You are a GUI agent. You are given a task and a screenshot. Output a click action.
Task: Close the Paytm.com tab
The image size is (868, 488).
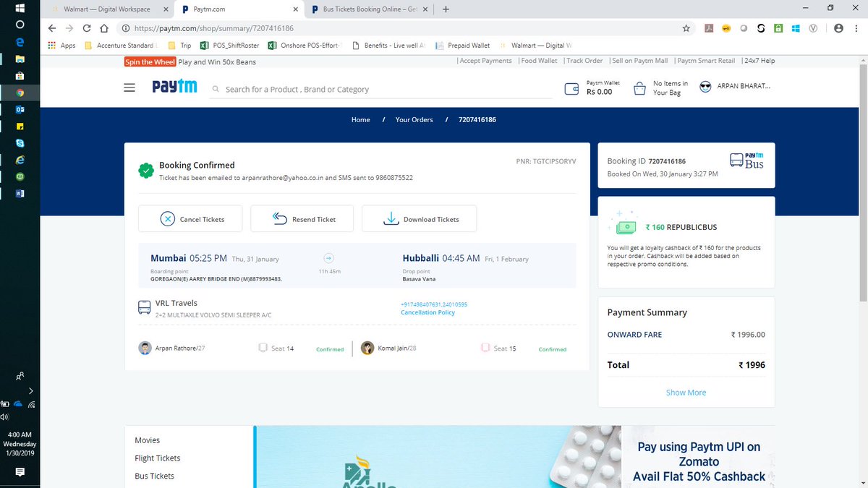[294, 9]
